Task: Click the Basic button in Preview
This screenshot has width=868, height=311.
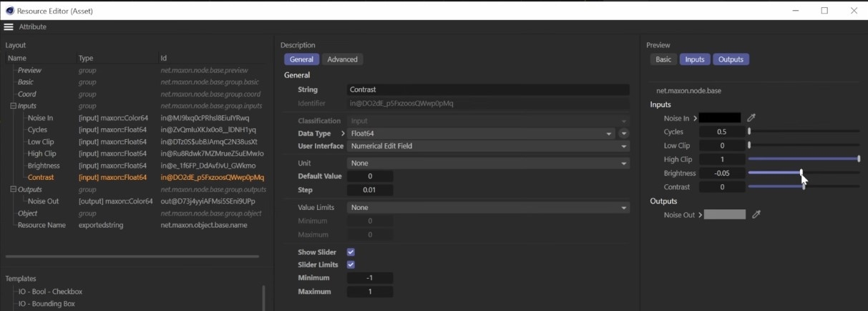Action: point(663,59)
